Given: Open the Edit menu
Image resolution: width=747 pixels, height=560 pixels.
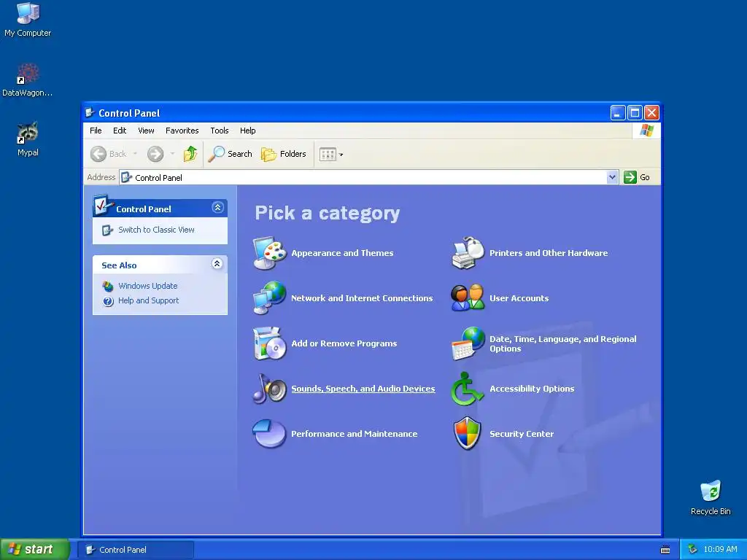Looking at the screenshot, I should pyautogui.click(x=120, y=131).
